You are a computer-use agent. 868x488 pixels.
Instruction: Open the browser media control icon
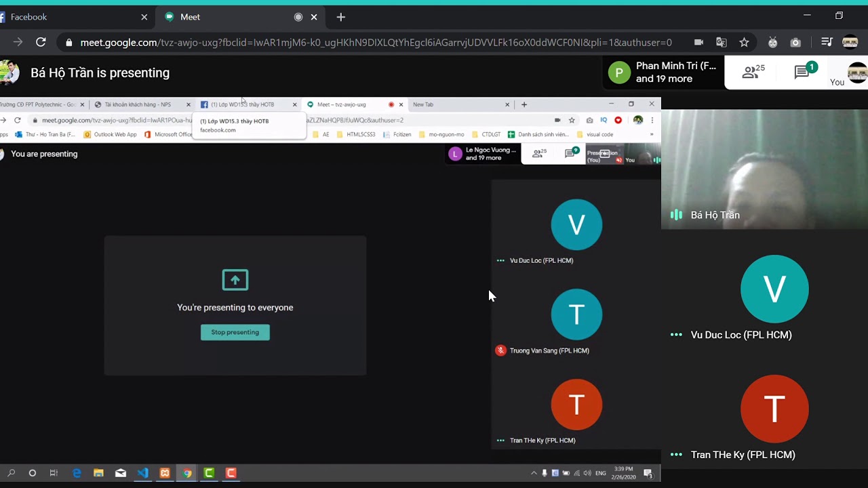click(x=827, y=42)
